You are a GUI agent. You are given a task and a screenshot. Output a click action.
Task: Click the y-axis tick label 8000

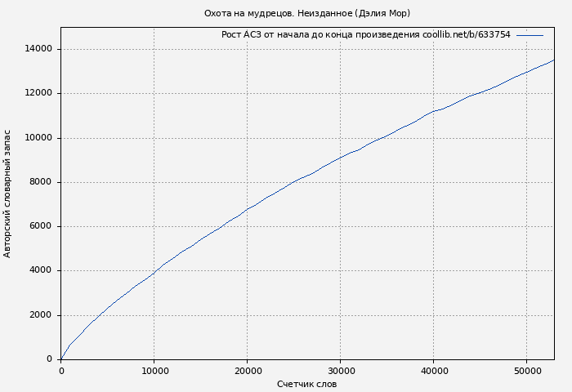tap(41, 182)
